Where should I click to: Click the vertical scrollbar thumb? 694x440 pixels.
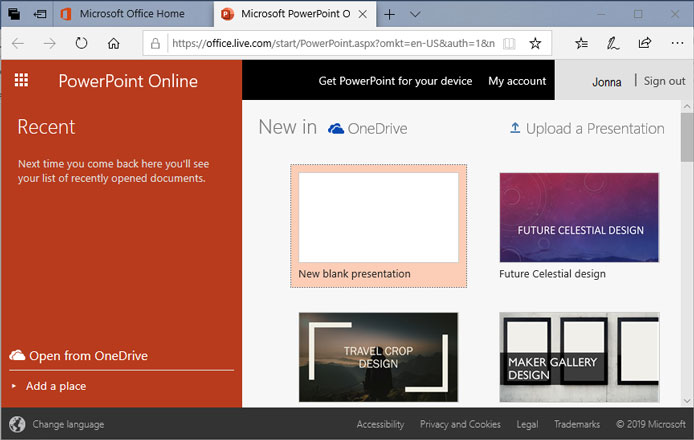(687, 137)
